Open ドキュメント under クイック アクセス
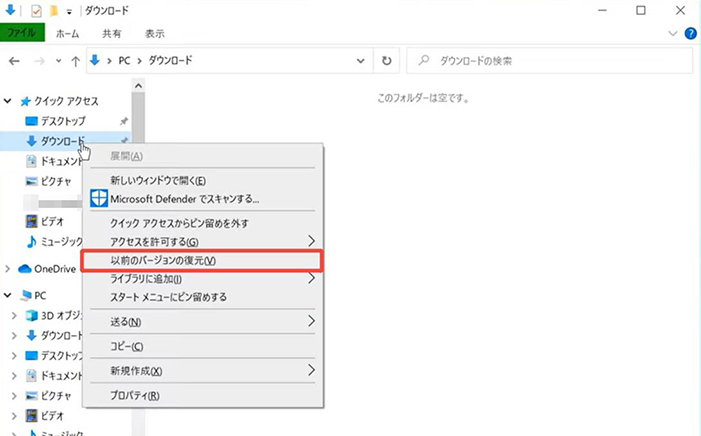The image size is (701, 436). pyautogui.click(x=62, y=161)
